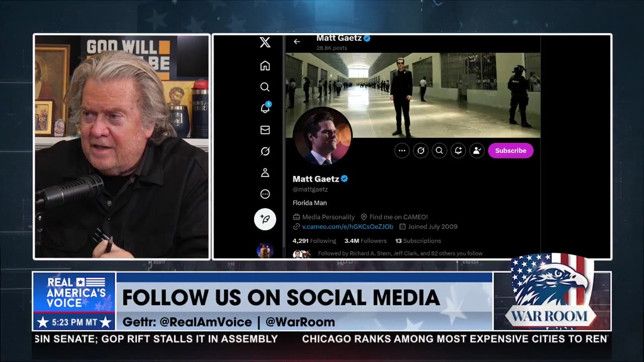Click the Grok profile summary button
The height and width of the screenshot is (362, 644).
[x=421, y=150]
